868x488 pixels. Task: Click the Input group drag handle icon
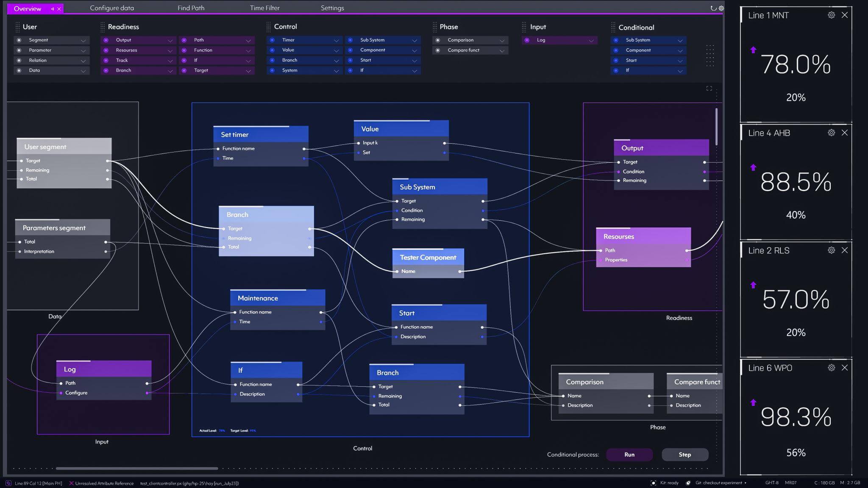click(524, 27)
